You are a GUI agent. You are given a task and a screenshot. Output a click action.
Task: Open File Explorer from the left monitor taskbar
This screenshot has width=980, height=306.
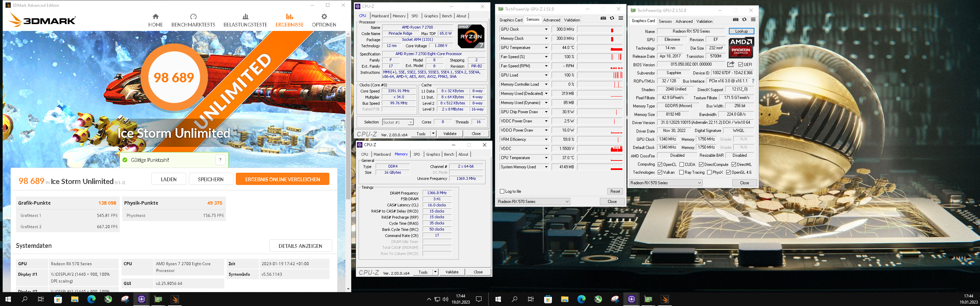click(75, 299)
